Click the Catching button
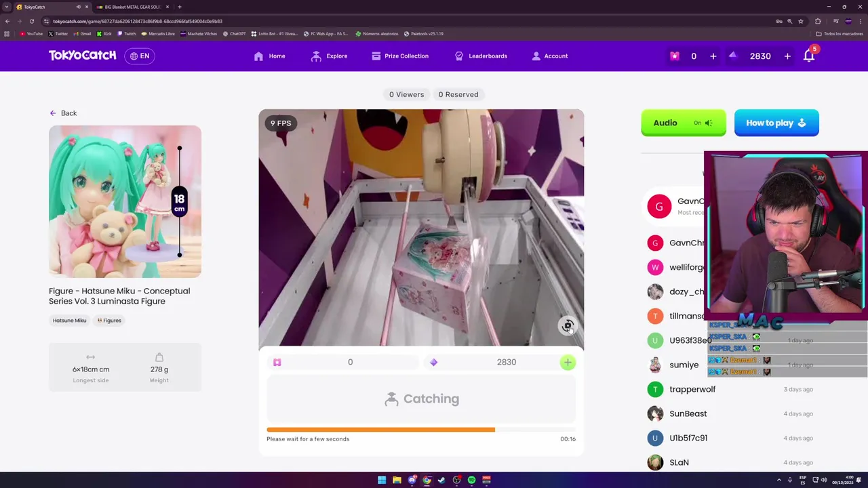868x488 pixels. [x=421, y=399]
